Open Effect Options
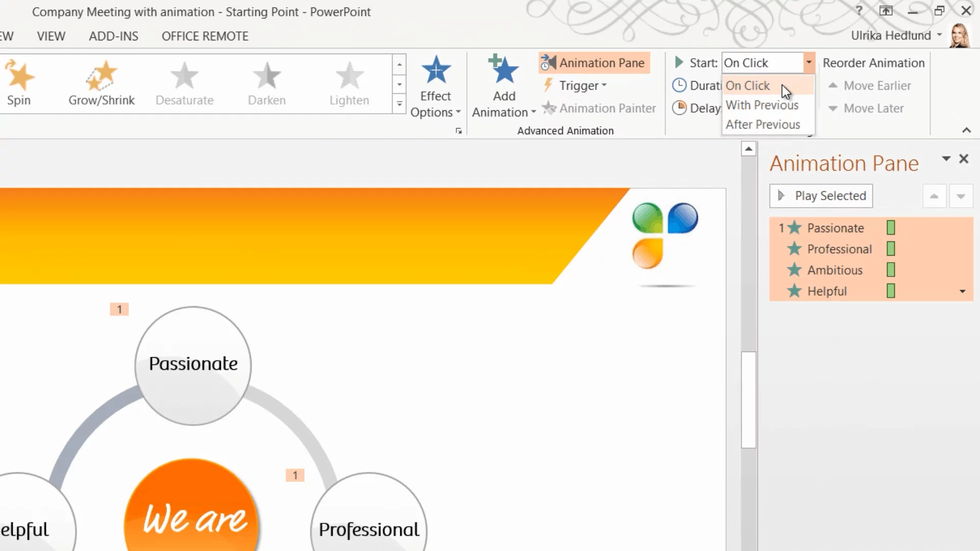 click(x=435, y=86)
